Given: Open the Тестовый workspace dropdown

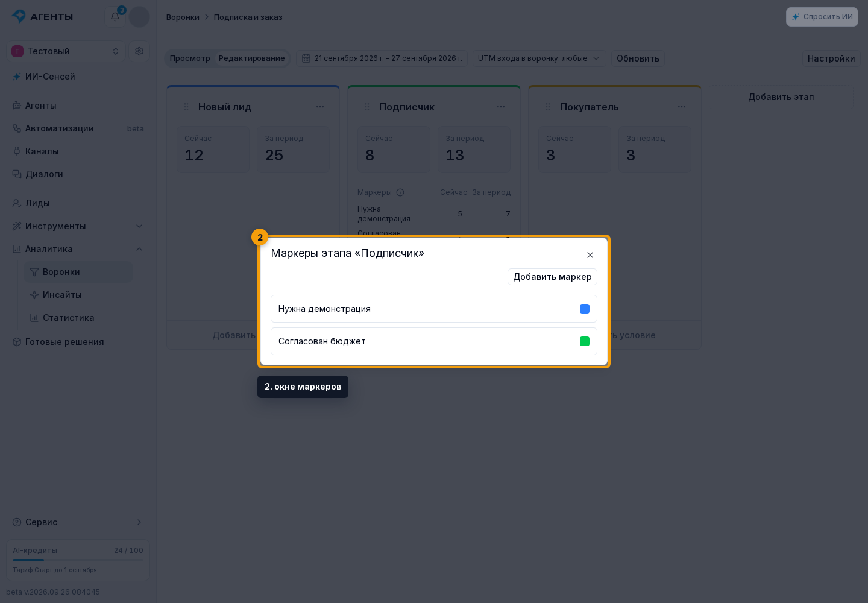Looking at the screenshot, I should coord(66,51).
